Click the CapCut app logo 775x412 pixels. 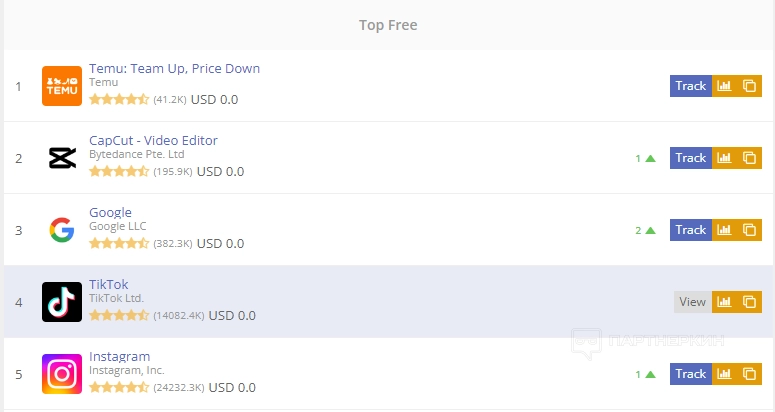pyautogui.click(x=62, y=158)
